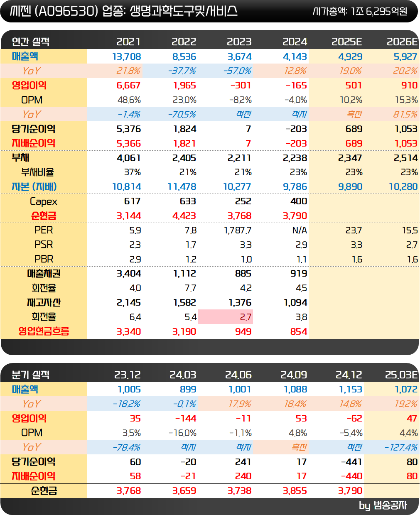420x515 pixels.
Task: Click the 2021 operating profit 6,667
Action: tap(129, 86)
